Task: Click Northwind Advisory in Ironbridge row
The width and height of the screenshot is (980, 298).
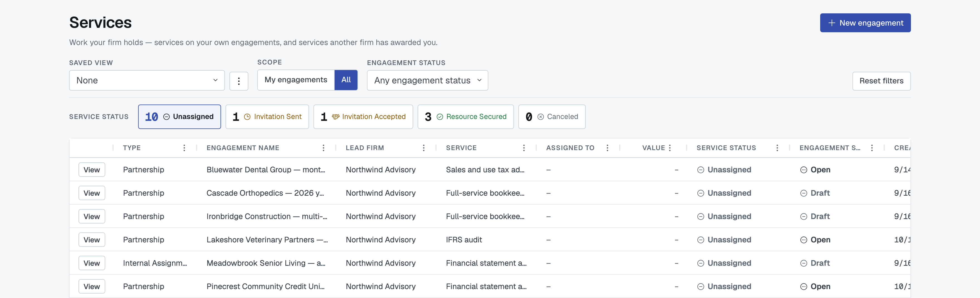Action: [x=380, y=216]
